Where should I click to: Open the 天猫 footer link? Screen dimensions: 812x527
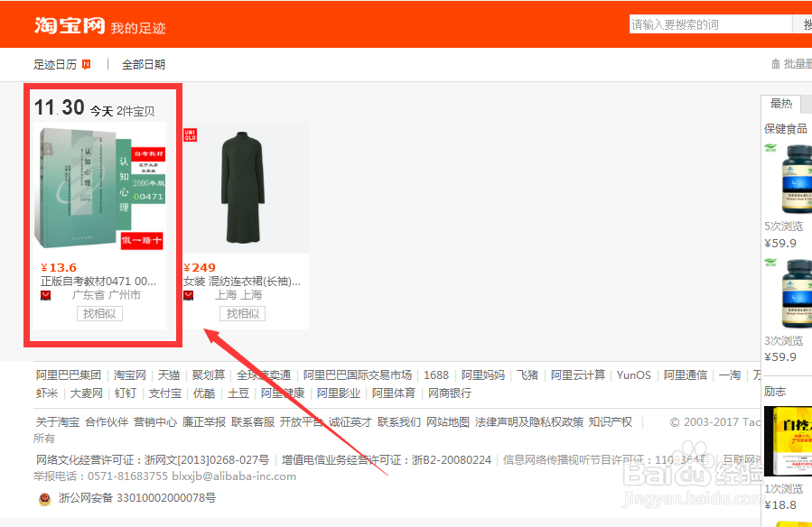[x=170, y=374]
